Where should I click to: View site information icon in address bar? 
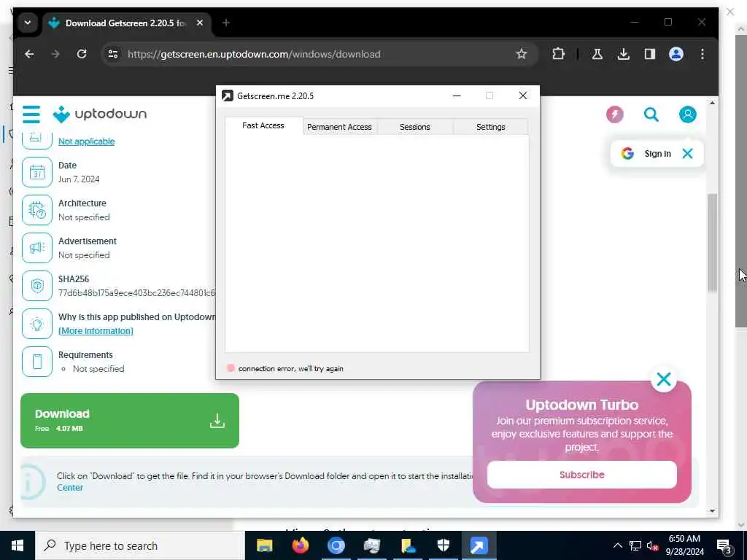(113, 54)
